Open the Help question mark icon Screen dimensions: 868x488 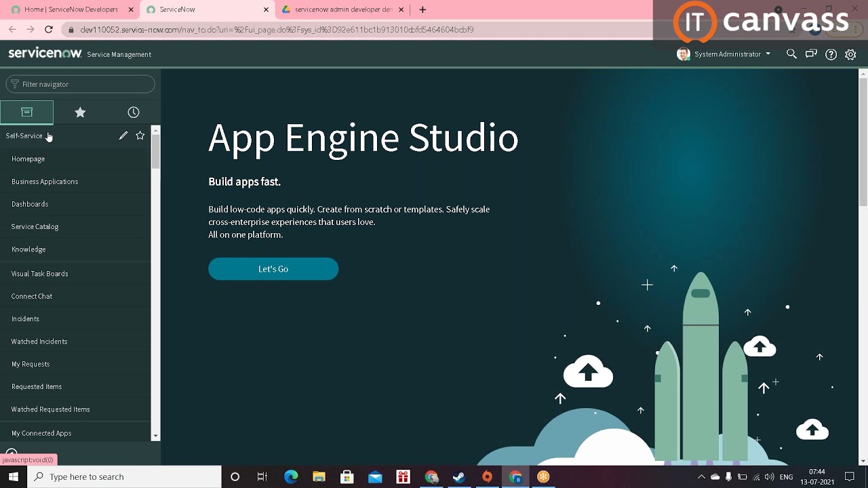click(x=831, y=54)
